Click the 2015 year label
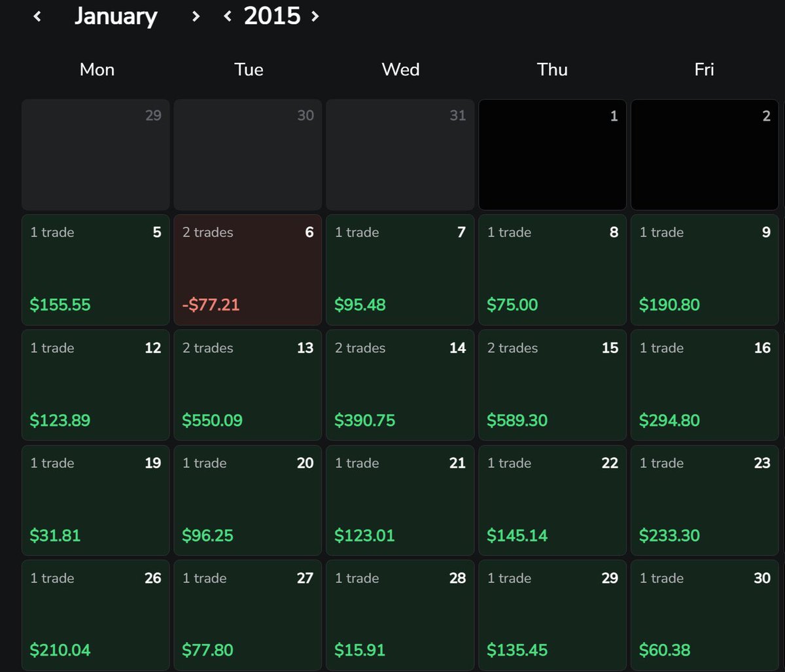Viewport: 785px width, 672px height. click(272, 16)
